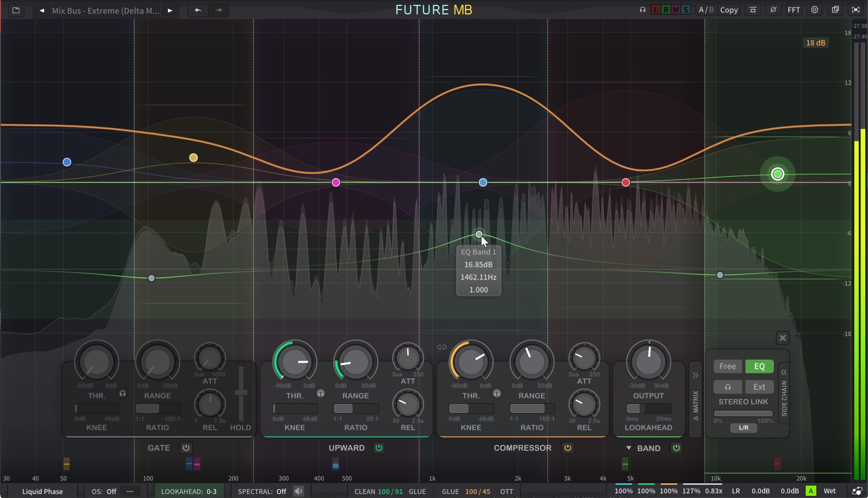The width and height of the screenshot is (868, 498).
Task: Open the settings gear
Action: (x=815, y=10)
